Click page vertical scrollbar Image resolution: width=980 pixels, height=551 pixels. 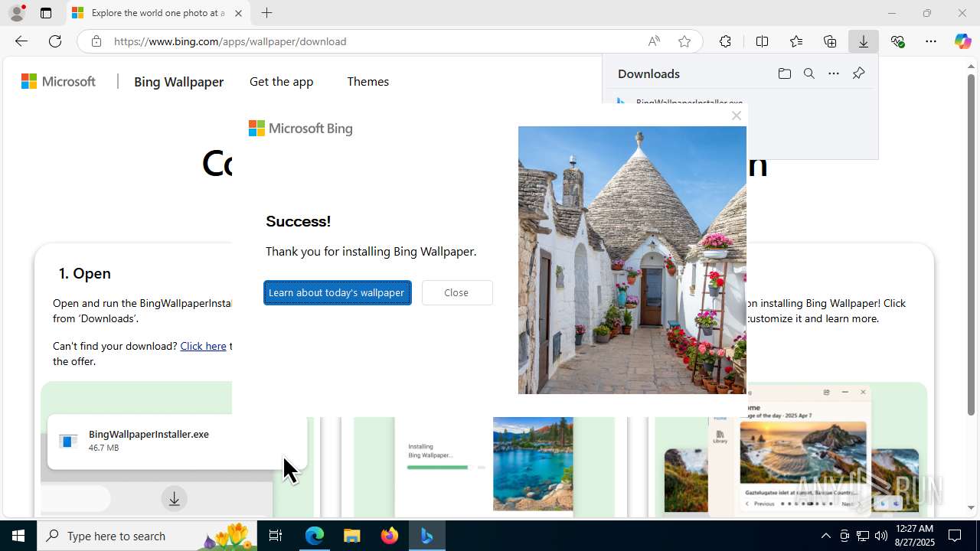pos(971,245)
